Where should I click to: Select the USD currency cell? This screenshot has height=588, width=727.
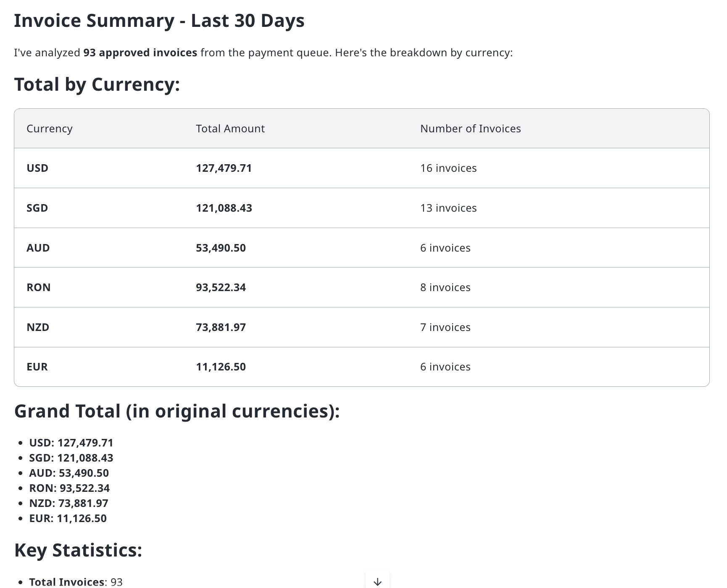click(x=37, y=168)
